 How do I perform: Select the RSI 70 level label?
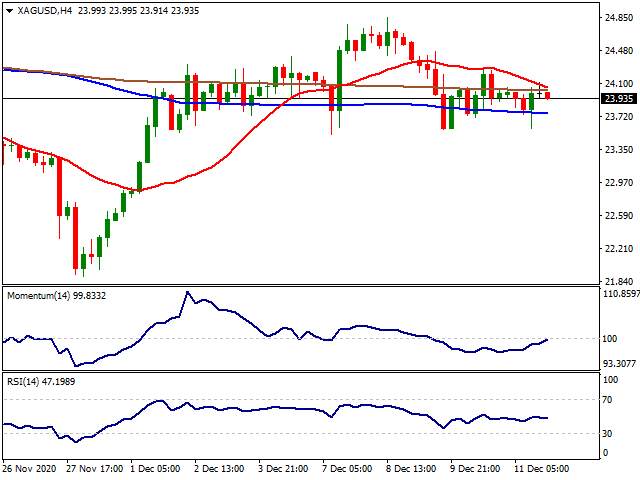pos(608,400)
